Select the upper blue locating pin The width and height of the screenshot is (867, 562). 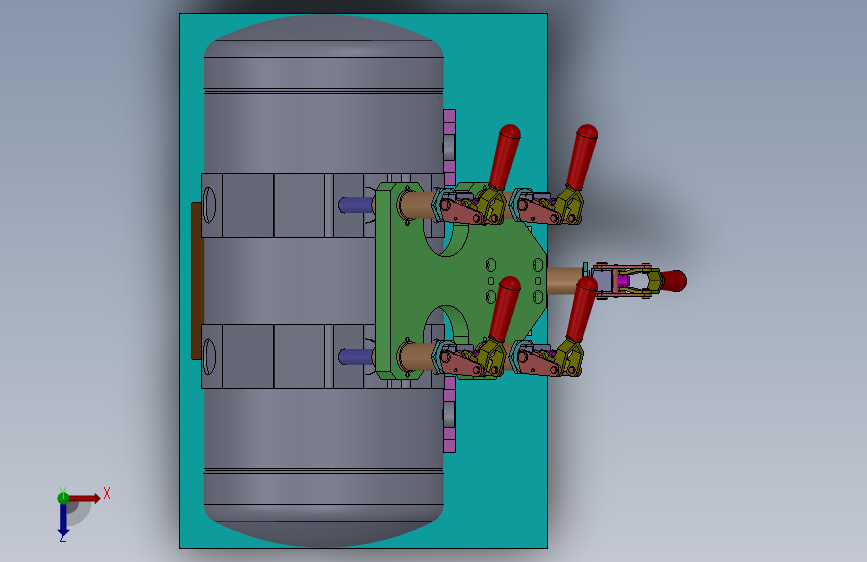tap(355, 205)
